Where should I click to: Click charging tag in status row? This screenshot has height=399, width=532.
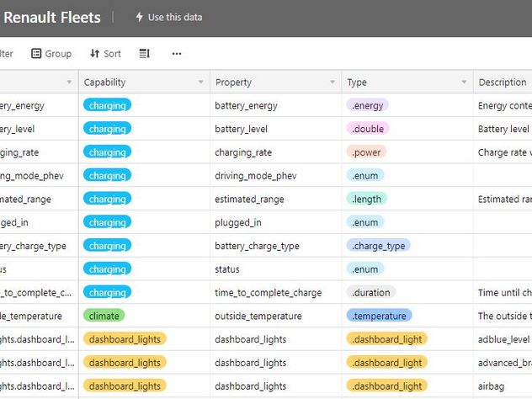[107, 269]
